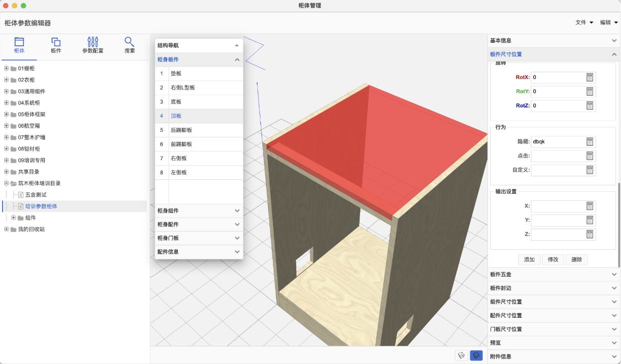Click calculator icon next to 自定义 field
Image resolution: width=621 pixels, height=364 pixels.
(590, 170)
